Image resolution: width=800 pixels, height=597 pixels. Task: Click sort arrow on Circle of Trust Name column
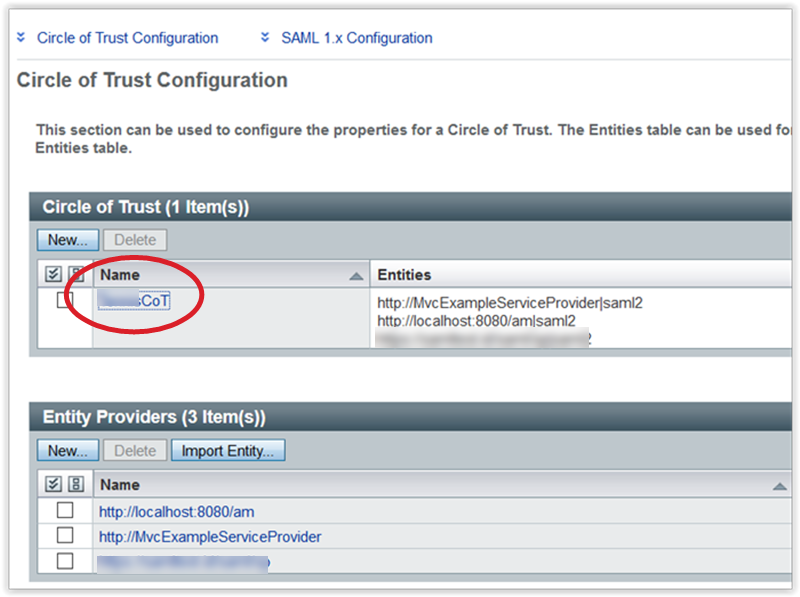coord(354,274)
